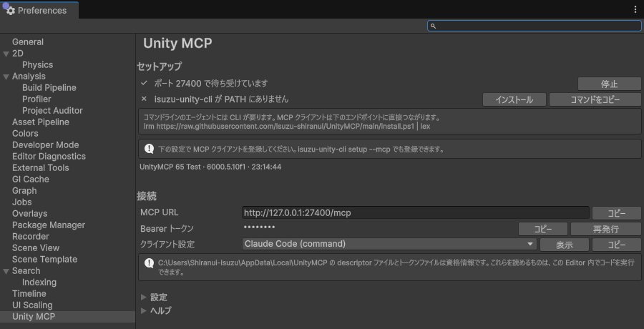
Task: Collapse the 2D category arrow
Action: (x=6, y=54)
